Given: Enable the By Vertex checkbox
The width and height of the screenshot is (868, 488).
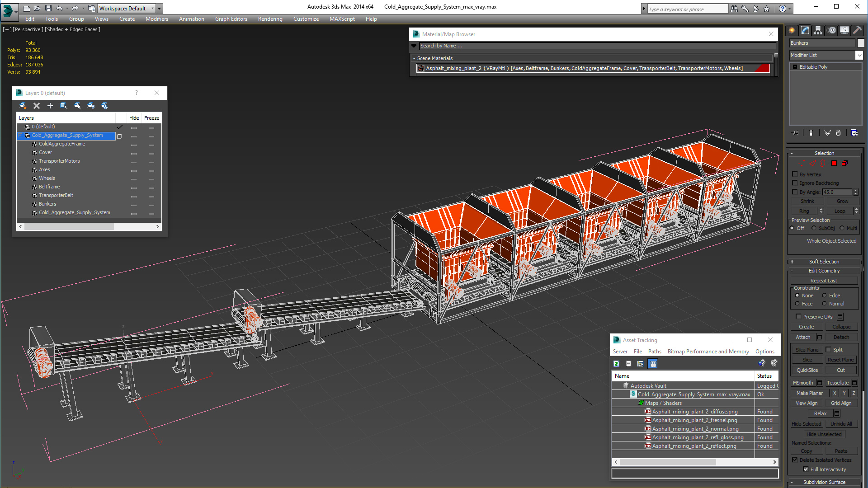Looking at the screenshot, I should [x=795, y=174].
